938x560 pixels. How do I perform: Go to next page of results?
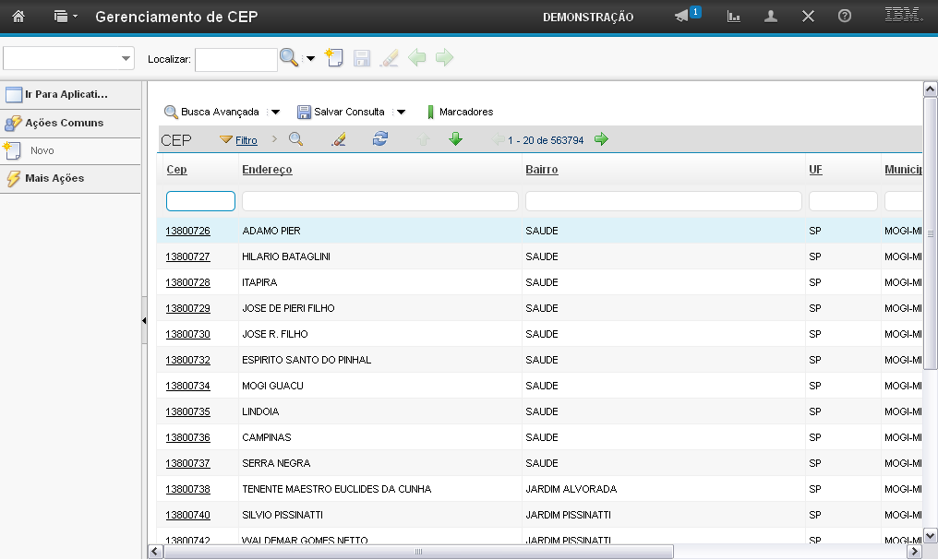pos(602,139)
